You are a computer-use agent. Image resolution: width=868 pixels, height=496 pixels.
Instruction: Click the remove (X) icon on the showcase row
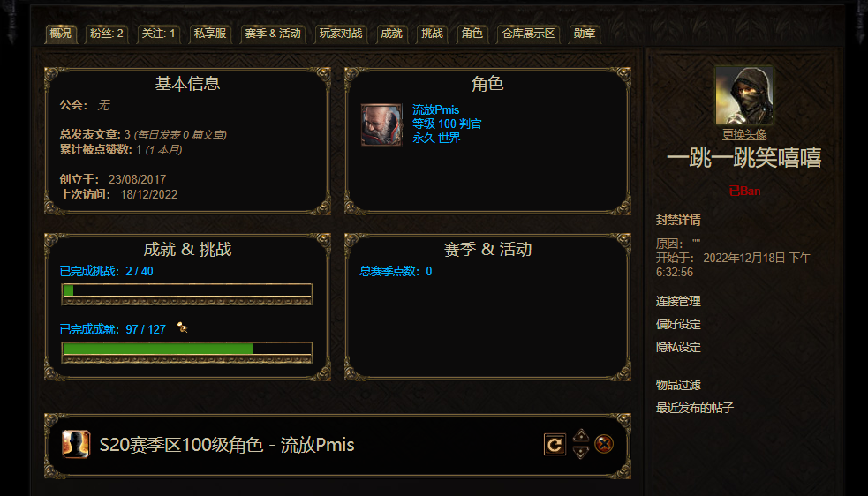coord(604,444)
